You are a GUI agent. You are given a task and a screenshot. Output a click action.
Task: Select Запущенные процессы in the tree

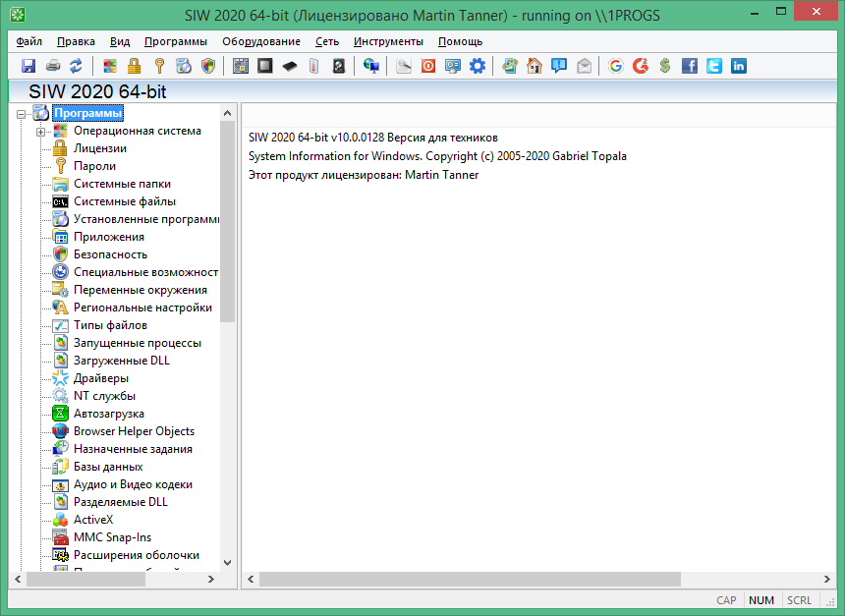(x=137, y=343)
